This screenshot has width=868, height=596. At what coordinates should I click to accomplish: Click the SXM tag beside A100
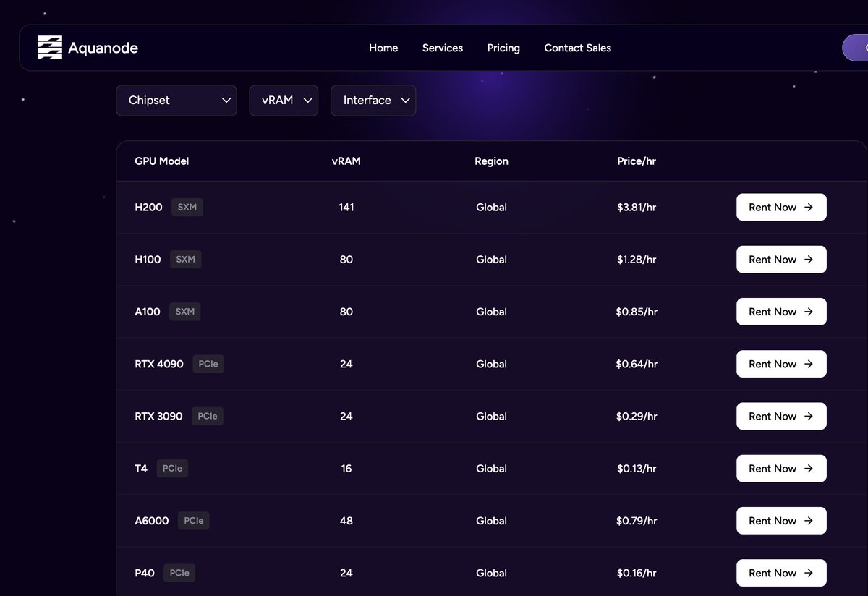(185, 312)
